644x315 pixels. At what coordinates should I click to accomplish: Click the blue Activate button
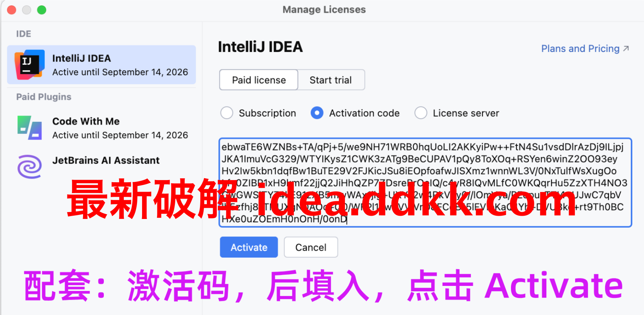coord(249,247)
